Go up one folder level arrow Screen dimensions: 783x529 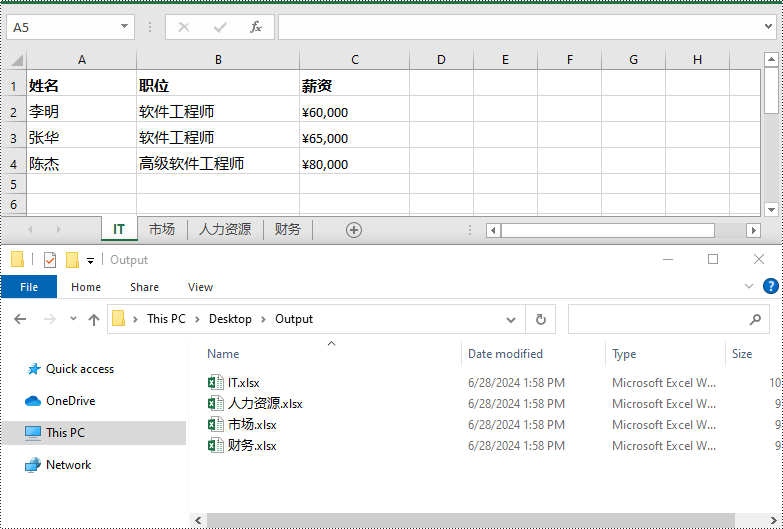pyautogui.click(x=94, y=319)
